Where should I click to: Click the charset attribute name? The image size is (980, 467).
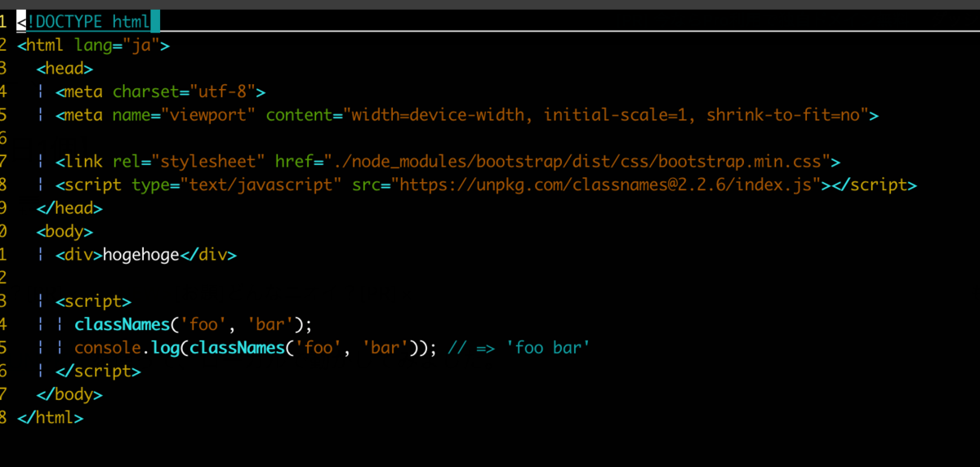pos(145,91)
